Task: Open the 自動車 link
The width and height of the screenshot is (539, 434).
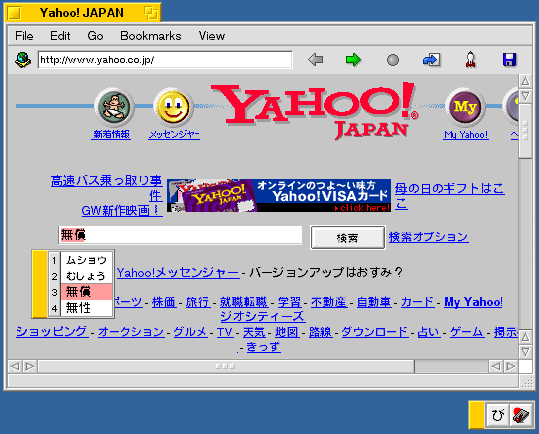Action: (x=374, y=302)
